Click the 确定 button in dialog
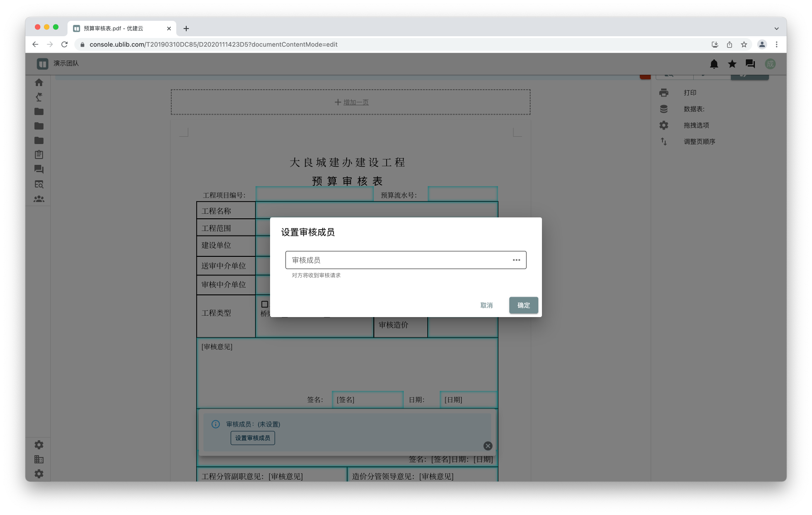The height and width of the screenshot is (515, 812). (523, 305)
